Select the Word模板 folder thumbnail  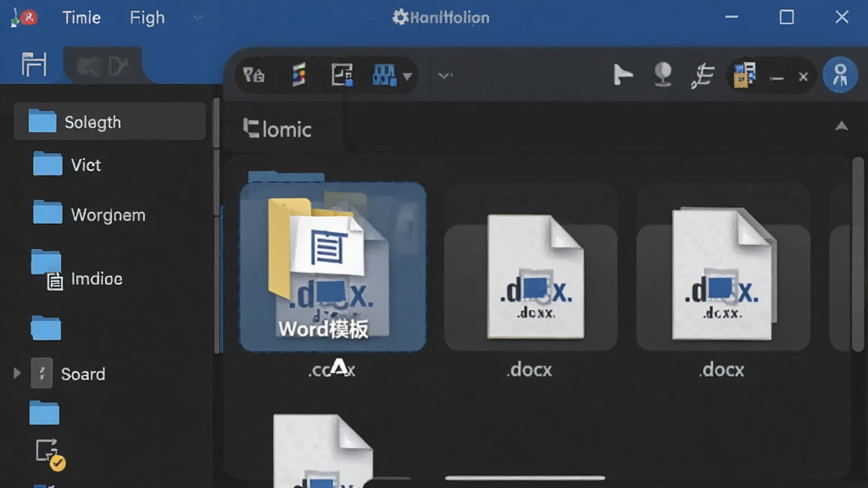tap(332, 267)
